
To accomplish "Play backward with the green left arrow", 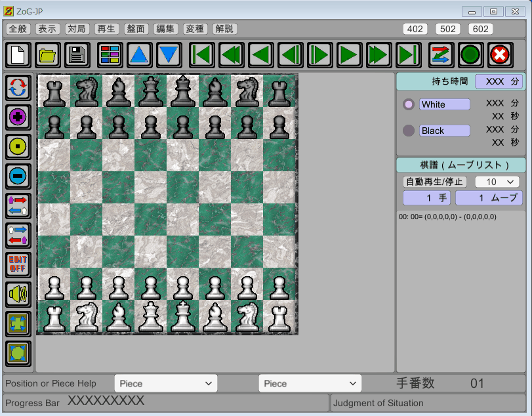I will click(261, 54).
